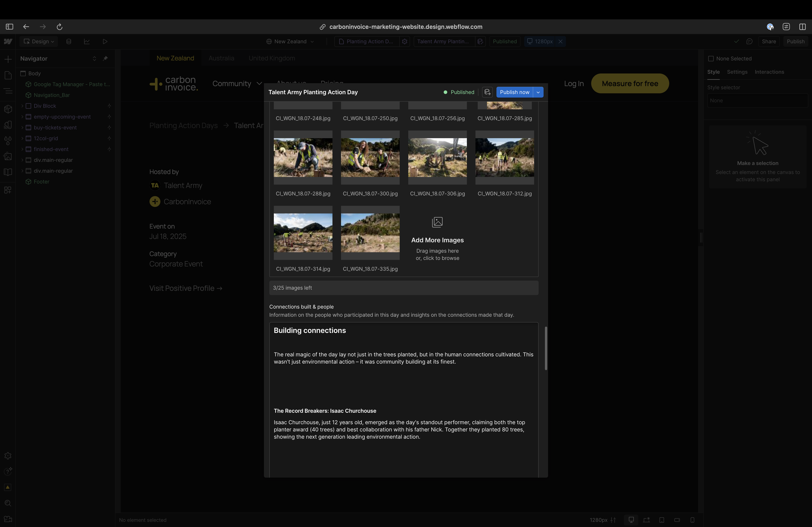The height and width of the screenshot is (527, 812).
Task: Click the Share button
Action: 769,41
